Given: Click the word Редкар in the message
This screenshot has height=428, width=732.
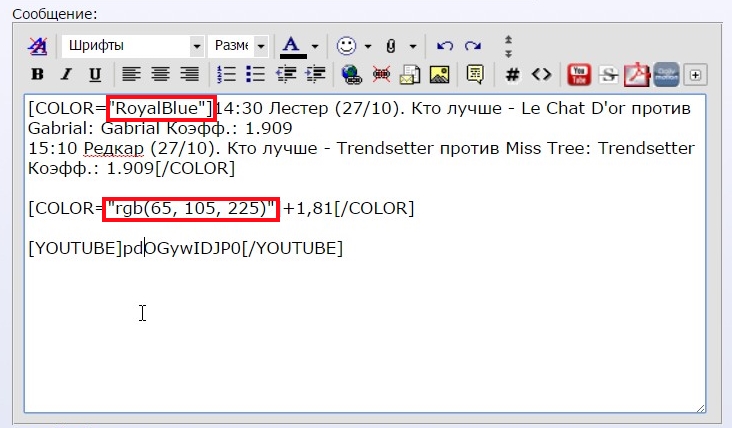Looking at the screenshot, I should 114,148.
